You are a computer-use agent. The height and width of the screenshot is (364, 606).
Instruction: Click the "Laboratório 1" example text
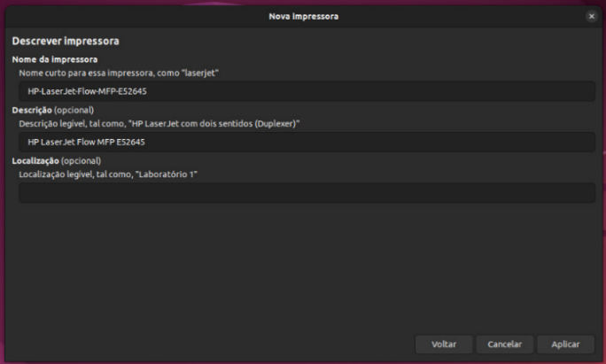click(168, 174)
